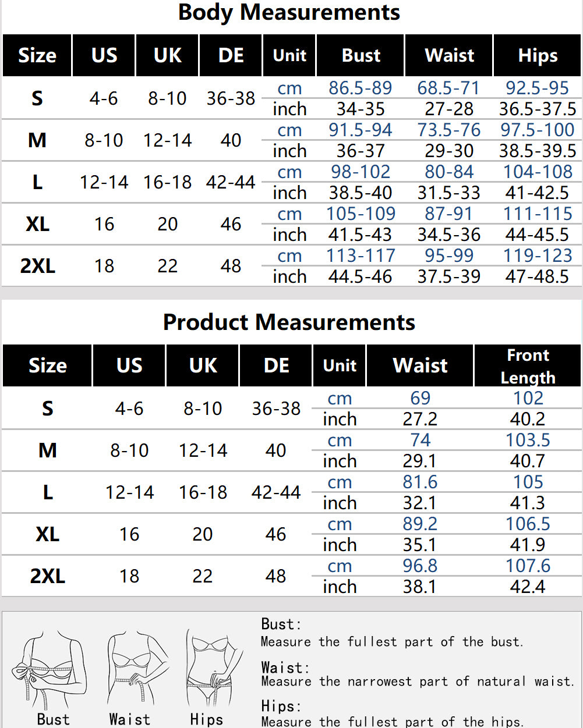Select the Product Measurements title
The height and width of the screenshot is (728, 583).
click(x=289, y=322)
